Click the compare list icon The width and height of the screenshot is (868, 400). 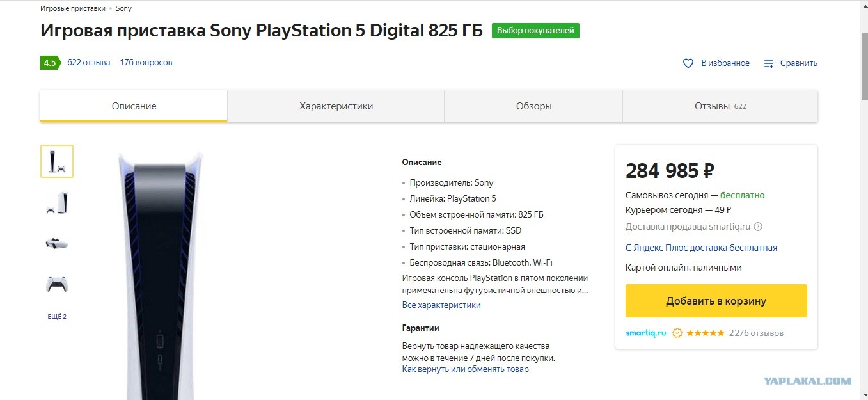coord(769,63)
